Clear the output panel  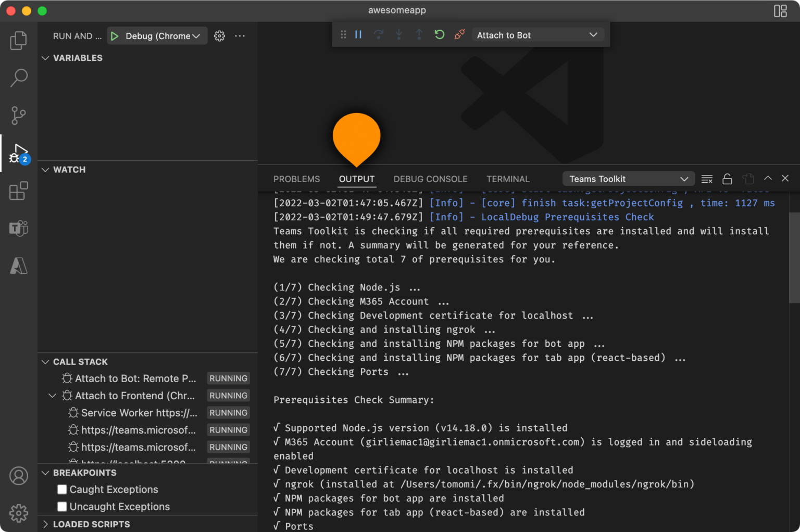click(707, 179)
